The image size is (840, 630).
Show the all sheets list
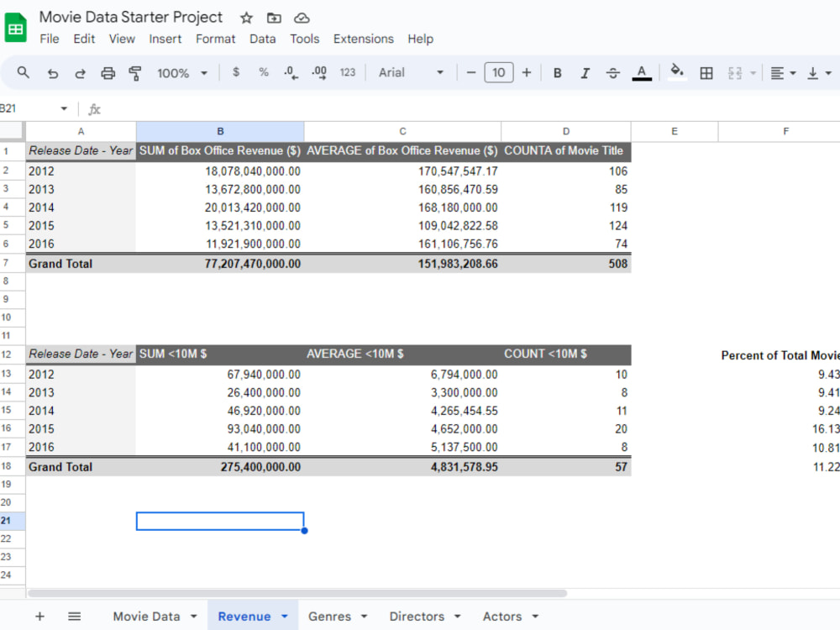click(75, 617)
